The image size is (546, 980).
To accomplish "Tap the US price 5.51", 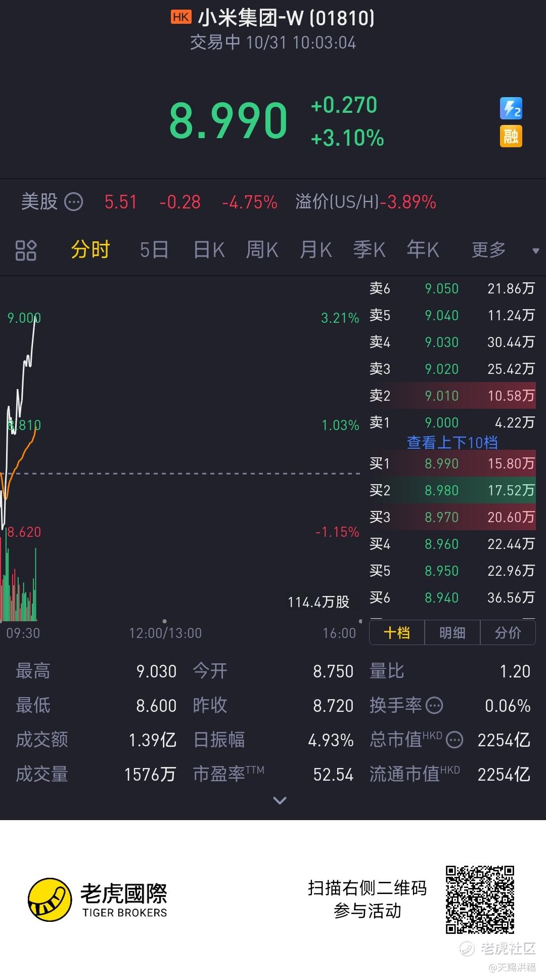I will (121, 202).
